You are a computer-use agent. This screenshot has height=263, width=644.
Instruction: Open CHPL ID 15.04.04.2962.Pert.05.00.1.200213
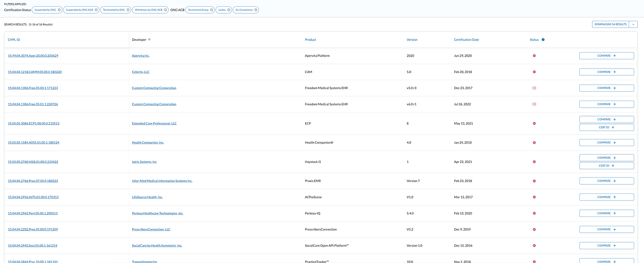tap(33, 213)
